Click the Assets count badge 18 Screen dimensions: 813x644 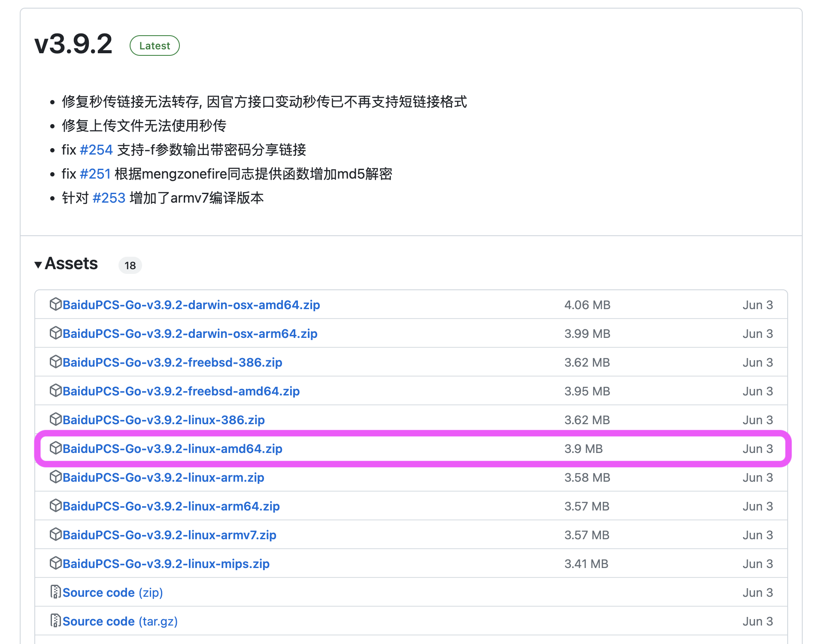click(130, 265)
